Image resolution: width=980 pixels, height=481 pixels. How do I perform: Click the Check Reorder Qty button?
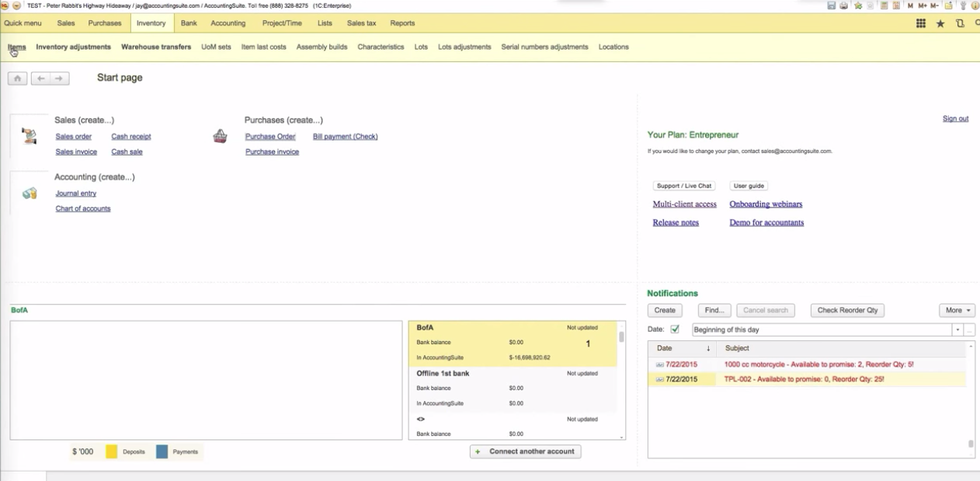(847, 310)
